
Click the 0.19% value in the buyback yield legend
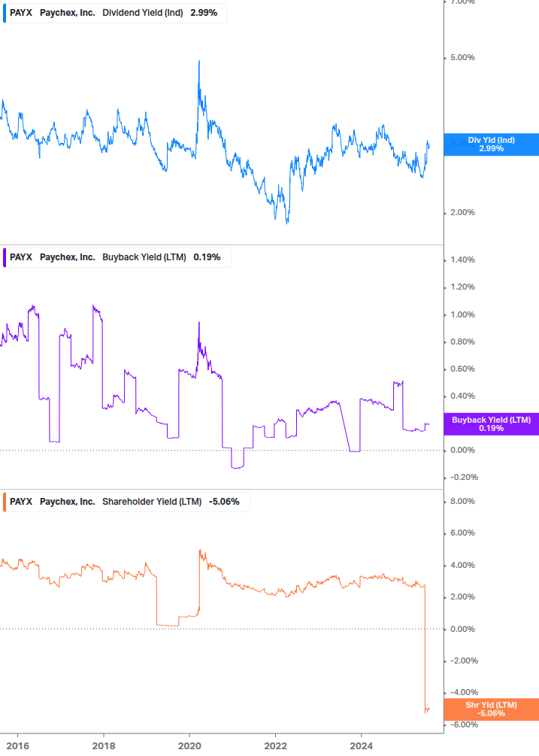tap(207, 257)
